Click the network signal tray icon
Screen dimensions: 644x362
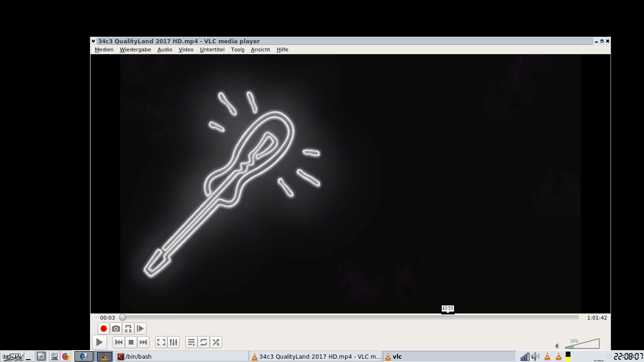point(525,356)
